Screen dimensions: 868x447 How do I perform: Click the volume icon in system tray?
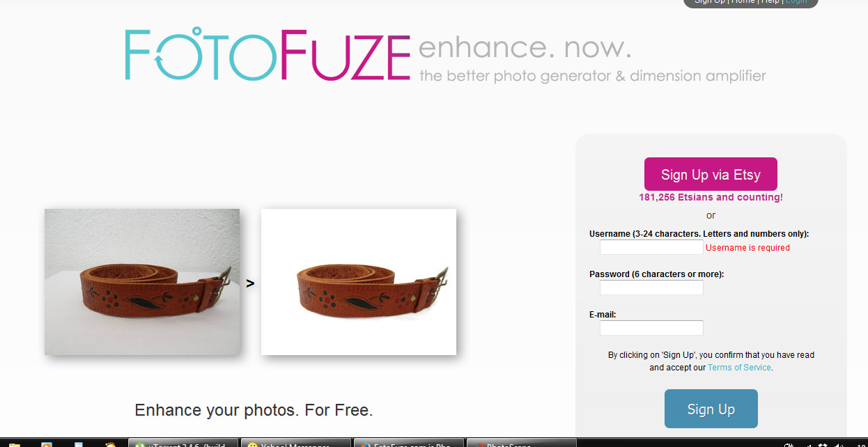pyautogui.click(x=840, y=444)
